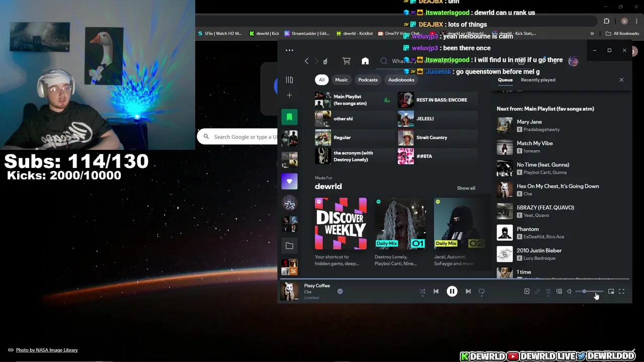Open the Daily Mix 01 cover

[x=400, y=224]
